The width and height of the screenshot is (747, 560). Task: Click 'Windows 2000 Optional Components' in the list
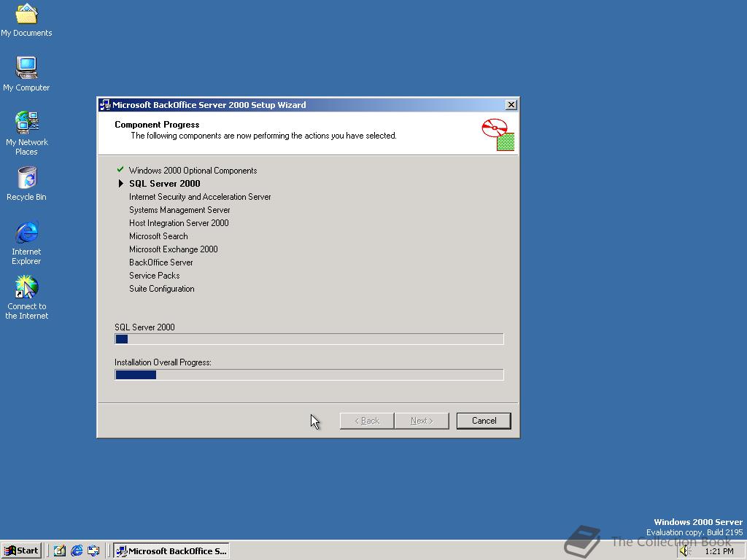pos(193,171)
